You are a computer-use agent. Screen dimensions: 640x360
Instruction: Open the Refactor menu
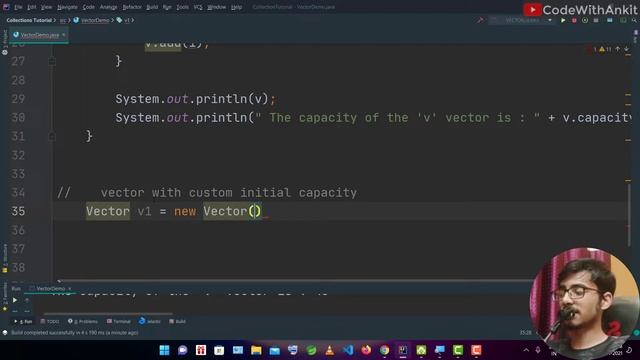(132, 7)
